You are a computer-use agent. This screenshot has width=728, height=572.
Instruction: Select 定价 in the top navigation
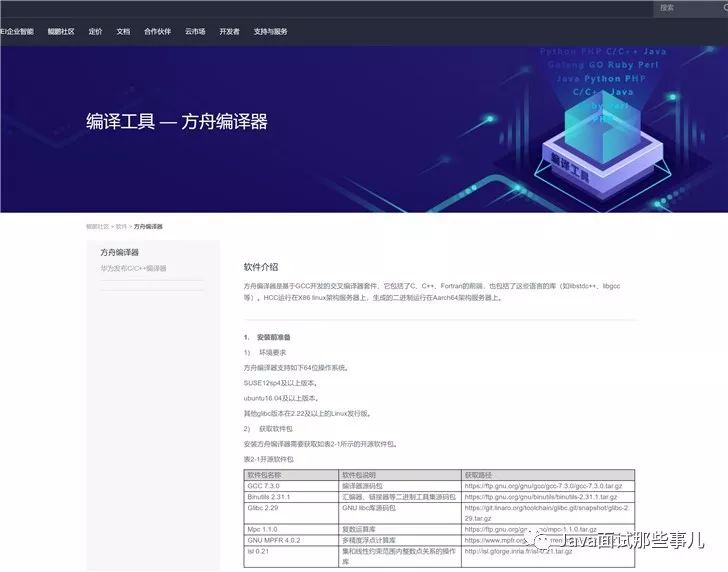(95, 32)
